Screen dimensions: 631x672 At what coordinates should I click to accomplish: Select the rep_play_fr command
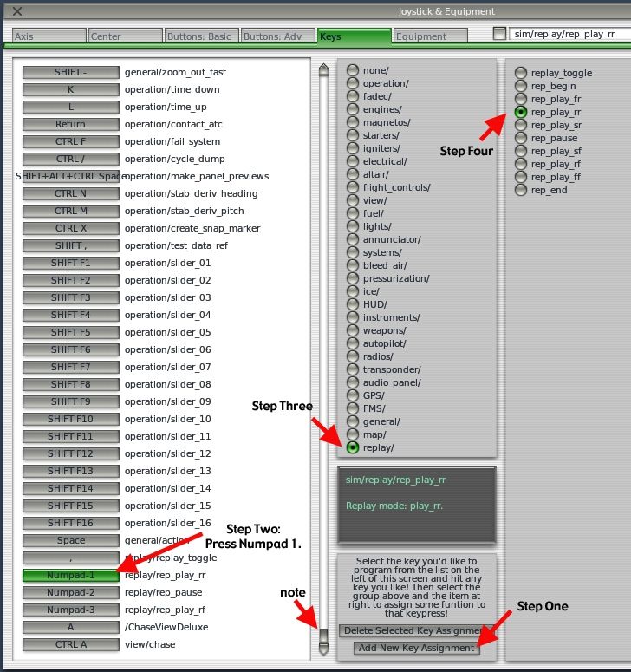(520, 99)
